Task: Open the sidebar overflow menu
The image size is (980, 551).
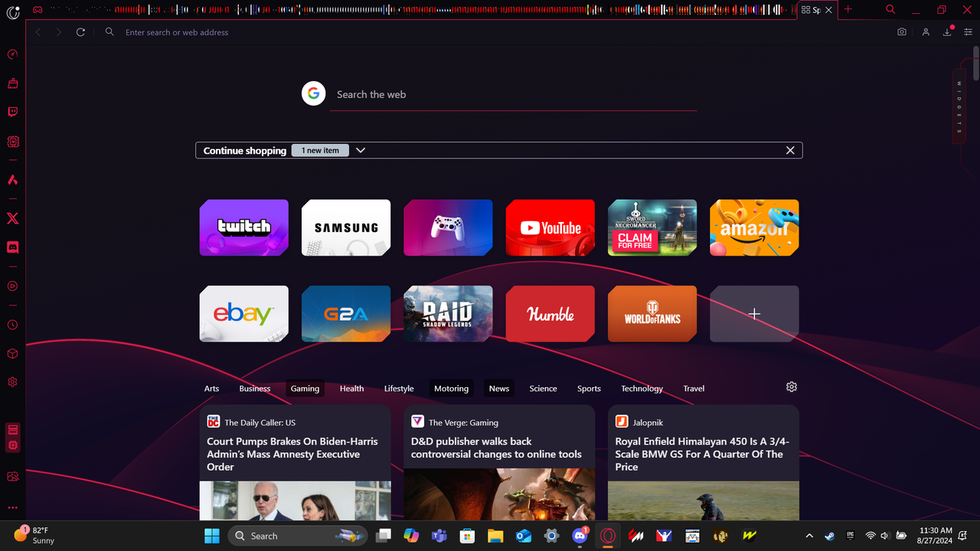Action: point(12,507)
